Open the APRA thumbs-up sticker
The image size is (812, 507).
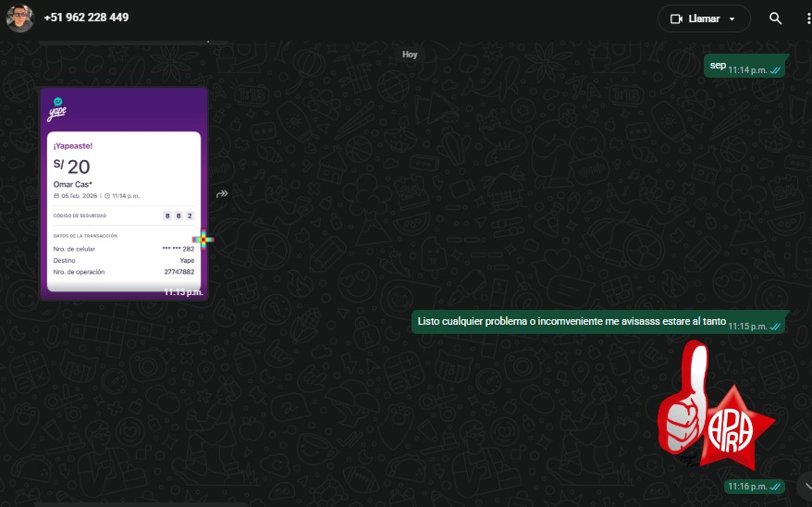click(x=717, y=405)
